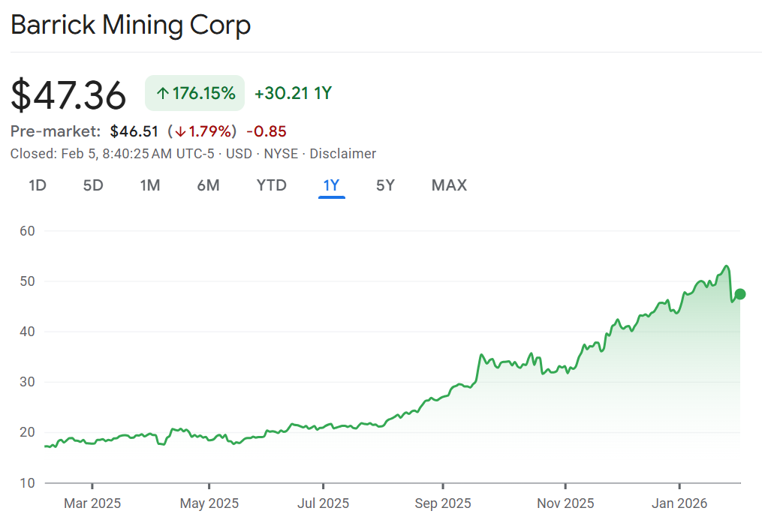
Task: Switch to the 1D time range tab
Action: pyautogui.click(x=38, y=185)
